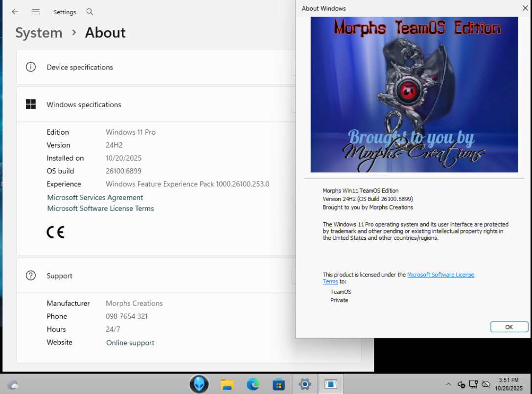532x394 pixels.
Task: Click the Support question mark icon
Action: pyautogui.click(x=31, y=276)
